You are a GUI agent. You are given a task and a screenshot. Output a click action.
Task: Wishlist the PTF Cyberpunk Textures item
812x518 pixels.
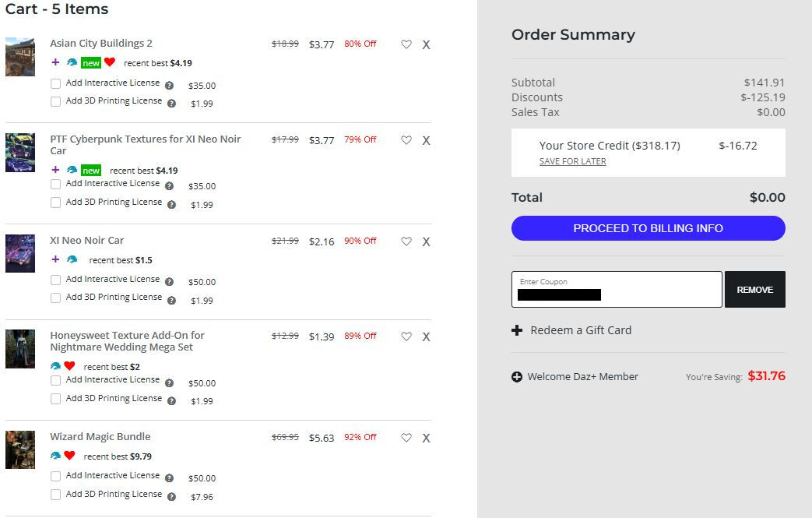406,140
